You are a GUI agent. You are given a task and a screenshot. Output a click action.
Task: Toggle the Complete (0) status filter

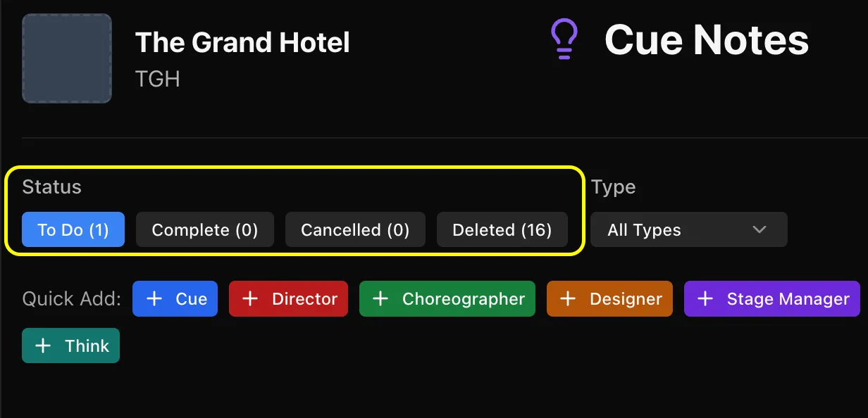coord(205,229)
